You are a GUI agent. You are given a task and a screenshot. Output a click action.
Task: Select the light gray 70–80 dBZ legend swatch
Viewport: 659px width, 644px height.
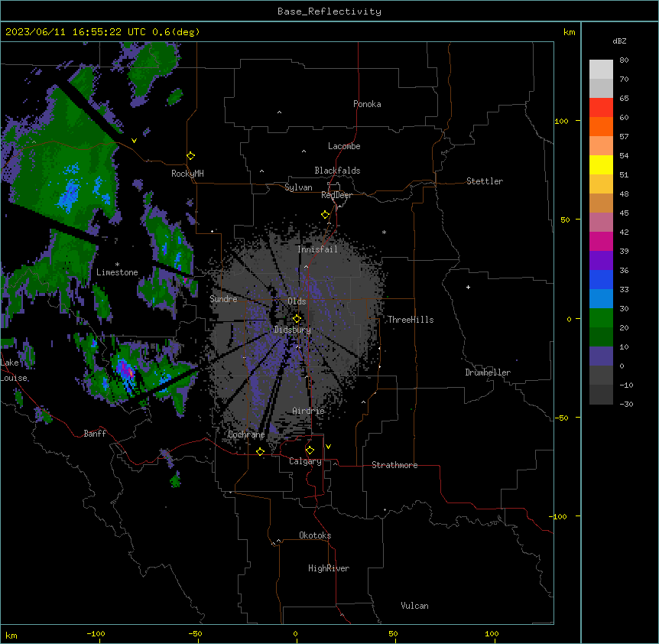(601, 70)
